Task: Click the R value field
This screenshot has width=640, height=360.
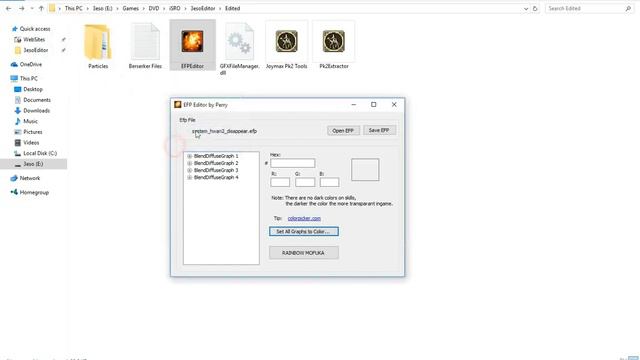Action: pos(280,182)
